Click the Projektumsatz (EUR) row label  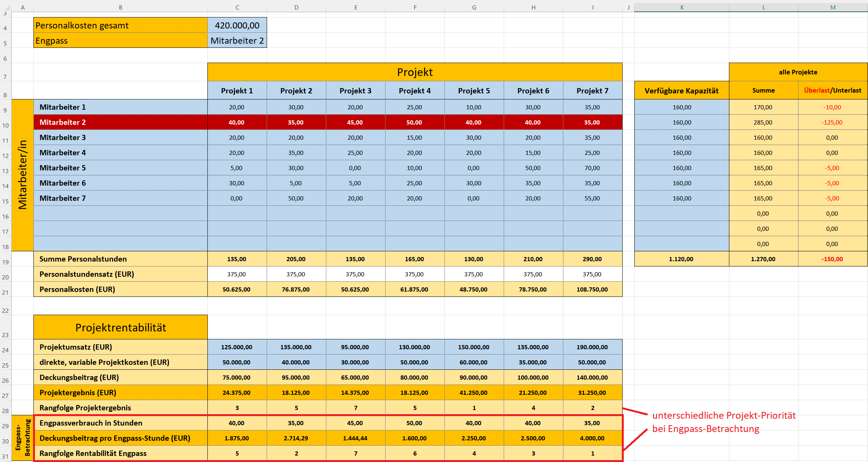point(120,347)
